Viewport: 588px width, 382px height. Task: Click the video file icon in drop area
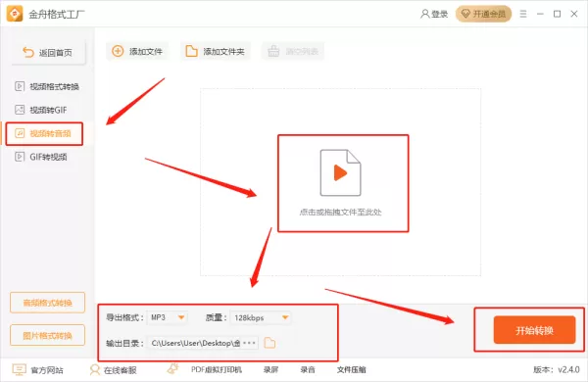point(340,172)
